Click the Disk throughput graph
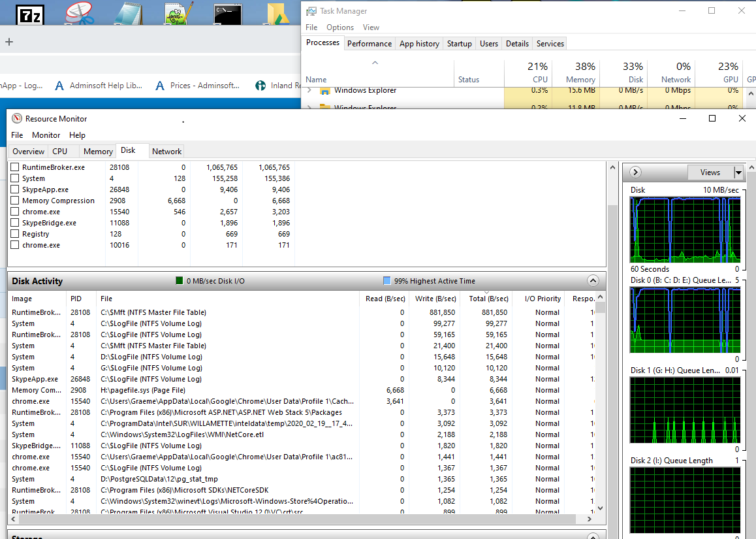Image resolution: width=756 pixels, height=539 pixels. point(685,230)
